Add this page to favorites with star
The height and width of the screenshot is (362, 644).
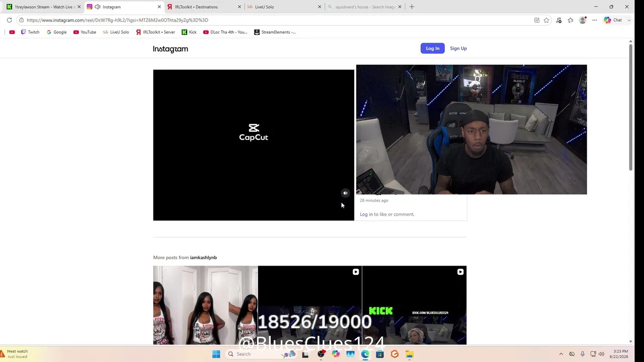coord(546,20)
